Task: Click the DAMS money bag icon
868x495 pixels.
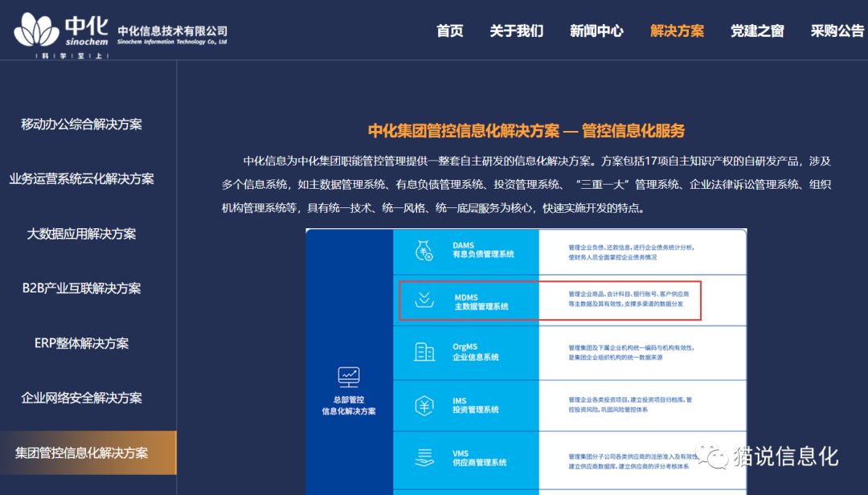Action: pos(424,250)
